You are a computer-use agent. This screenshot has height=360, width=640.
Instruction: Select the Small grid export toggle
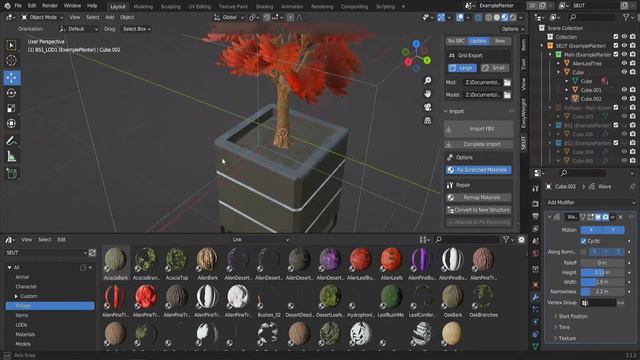point(494,68)
